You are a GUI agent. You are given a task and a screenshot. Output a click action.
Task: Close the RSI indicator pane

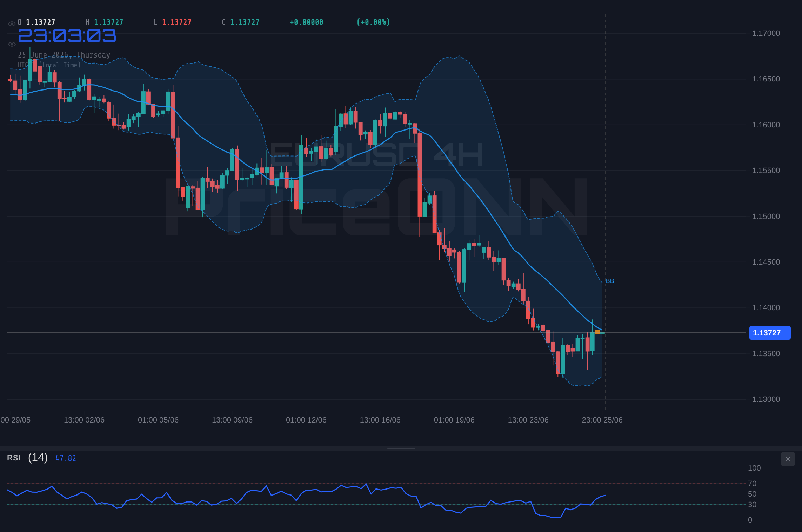click(x=788, y=459)
